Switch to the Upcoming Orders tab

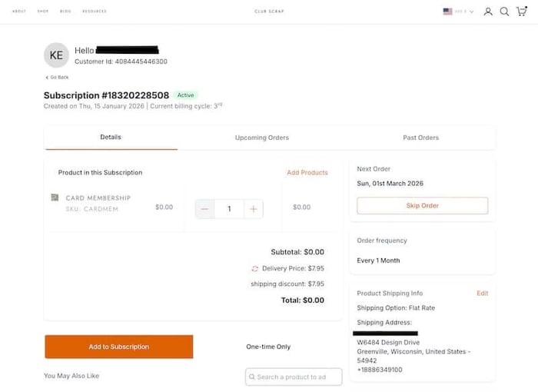pos(262,138)
